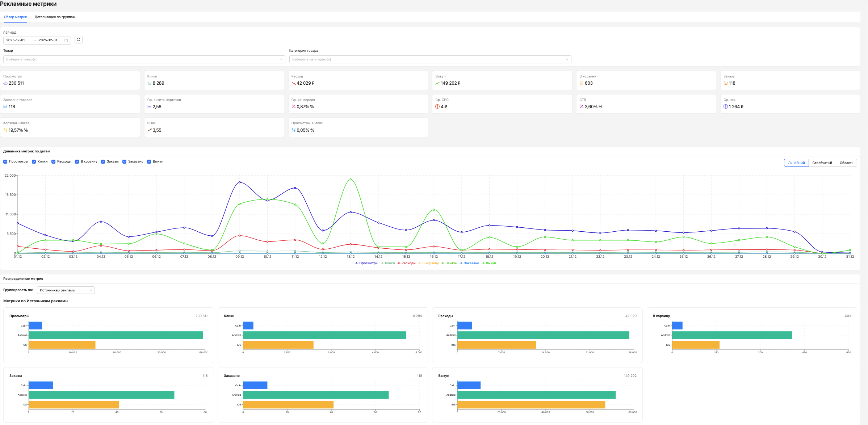Click the bar chart icon in Заказано товаров
Screen dimensions: 868x425
(5, 107)
